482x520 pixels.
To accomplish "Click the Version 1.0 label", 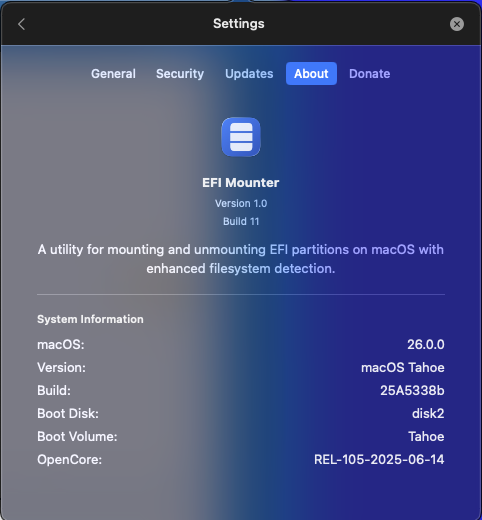I will point(241,203).
